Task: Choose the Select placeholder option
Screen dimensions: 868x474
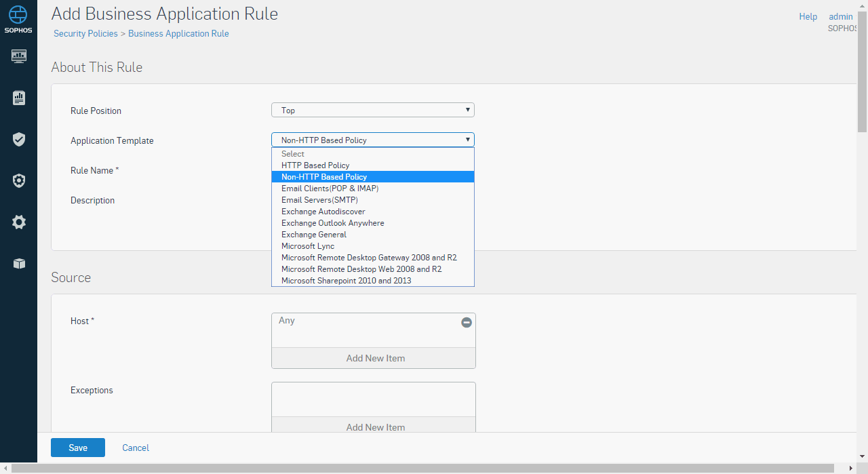Action: 373,154
